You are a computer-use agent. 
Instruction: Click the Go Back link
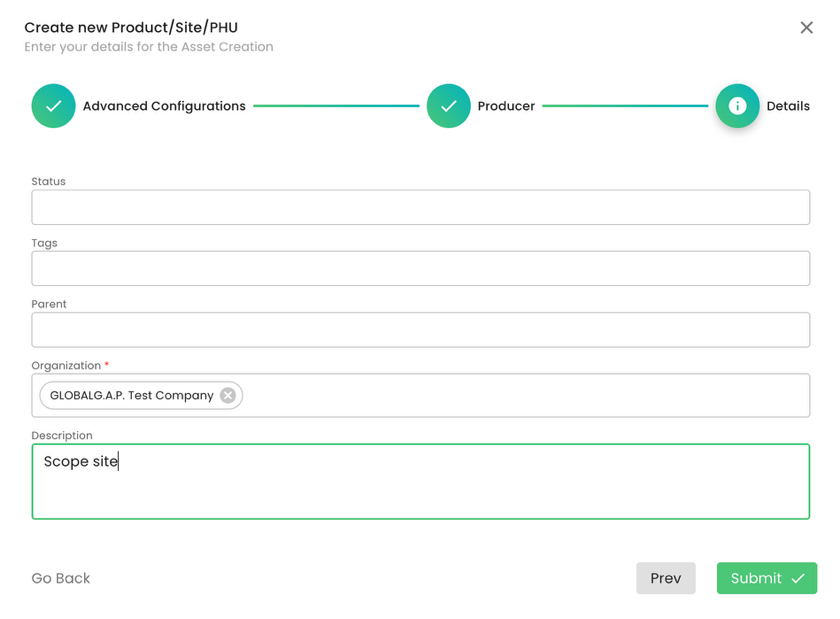pos(61,578)
